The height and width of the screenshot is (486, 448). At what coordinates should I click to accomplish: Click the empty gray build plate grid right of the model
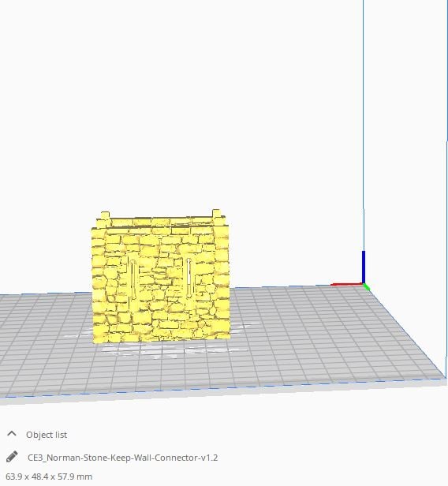click(x=310, y=335)
